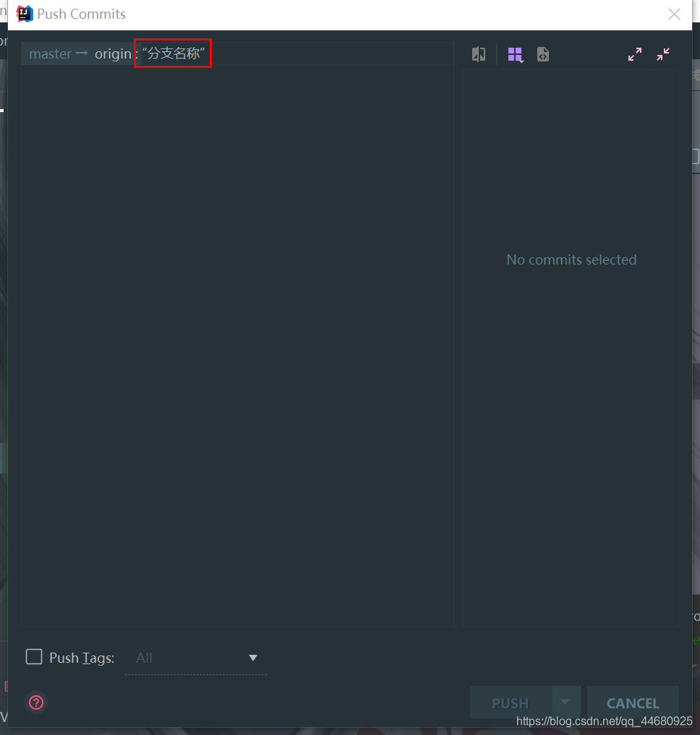The height and width of the screenshot is (735, 700).
Task: Click the Push Tags label text
Action: (82, 658)
